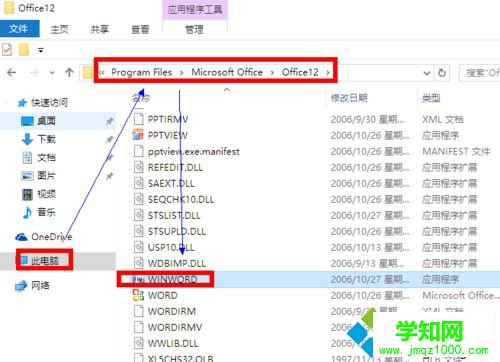Click the 2006/9/13 date of WDBIMP.DLL
The height and width of the screenshot is (362, 500).
click(367, 263)
